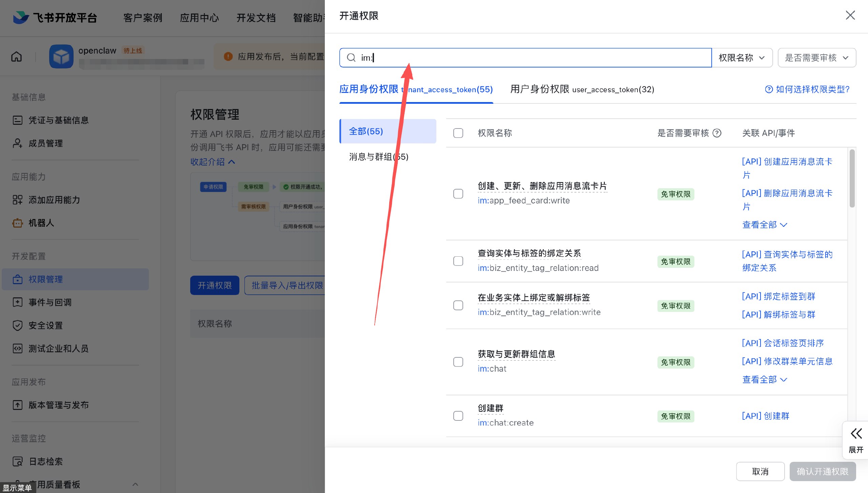The height and width of the screenshot is (493, 868).
Task: Select 权限管理 in sidebar
Action: coord(75,279)
